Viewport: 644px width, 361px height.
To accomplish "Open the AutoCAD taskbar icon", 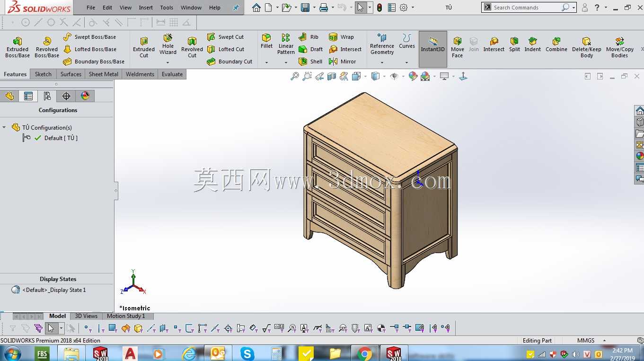I will [x=130, y=353].
